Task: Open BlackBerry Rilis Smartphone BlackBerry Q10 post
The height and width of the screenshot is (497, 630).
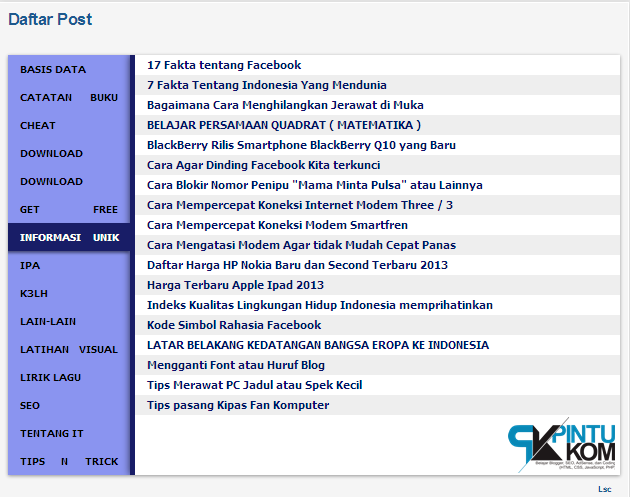Action: (301, 145)
